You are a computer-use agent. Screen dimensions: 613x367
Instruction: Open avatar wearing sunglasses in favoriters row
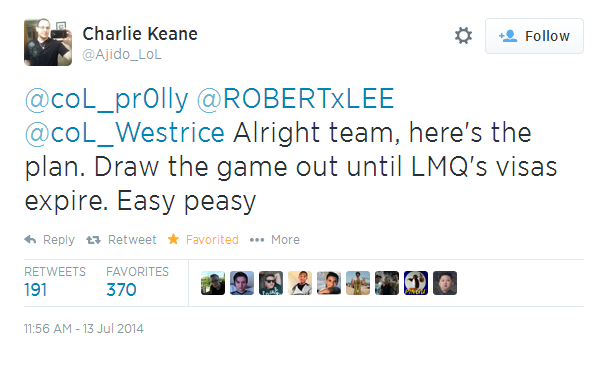pos(271,283)
